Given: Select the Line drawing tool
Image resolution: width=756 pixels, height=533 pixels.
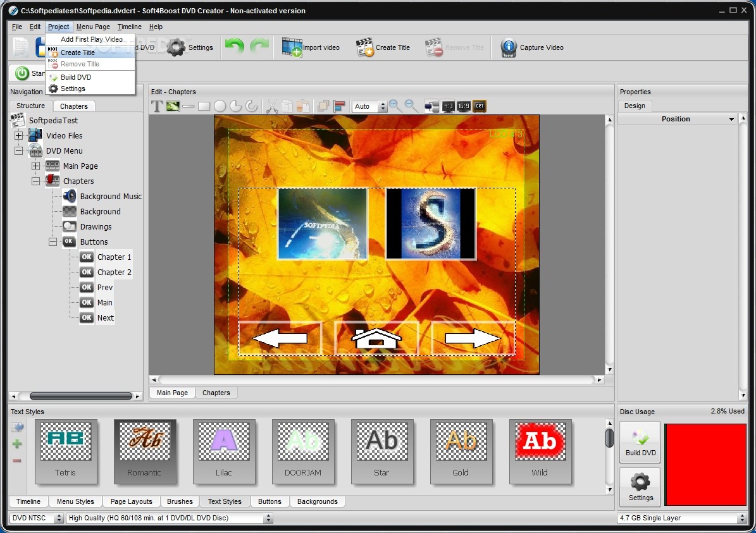Looking at the screenshot, I should tap(188, 106).
